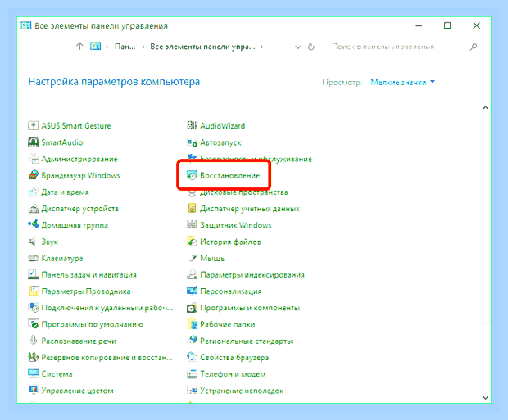Click the Дата и время clock icon
508x420 pixels.
click(33, 192)
